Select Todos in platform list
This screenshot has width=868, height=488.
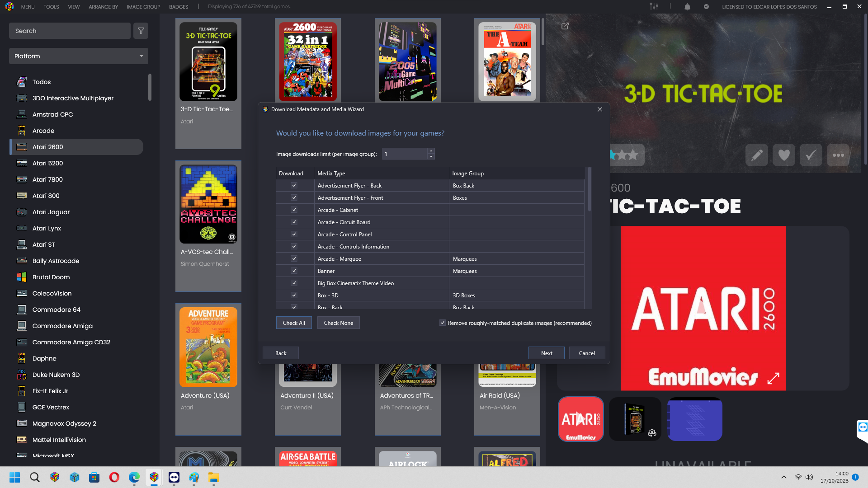[x=76, y=82]
